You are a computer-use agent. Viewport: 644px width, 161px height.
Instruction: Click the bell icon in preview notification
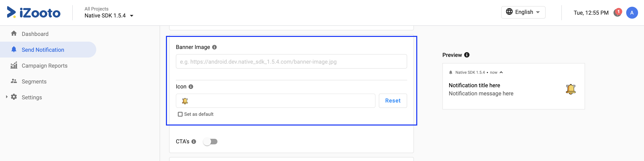coord(571,89)
